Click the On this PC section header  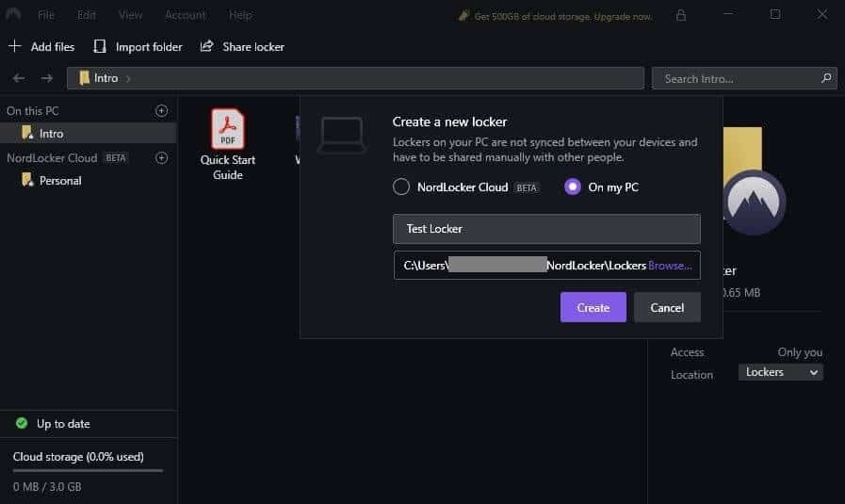click(32, 110)
